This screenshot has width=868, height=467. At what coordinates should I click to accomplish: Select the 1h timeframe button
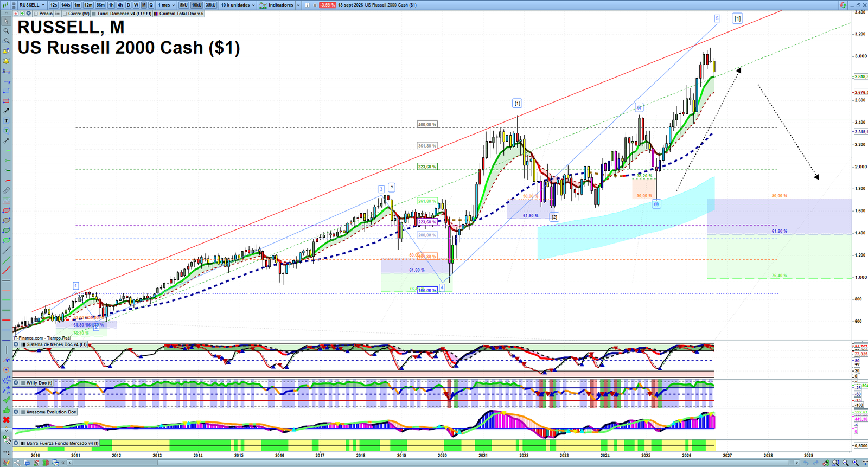click(x=111, y=5)
